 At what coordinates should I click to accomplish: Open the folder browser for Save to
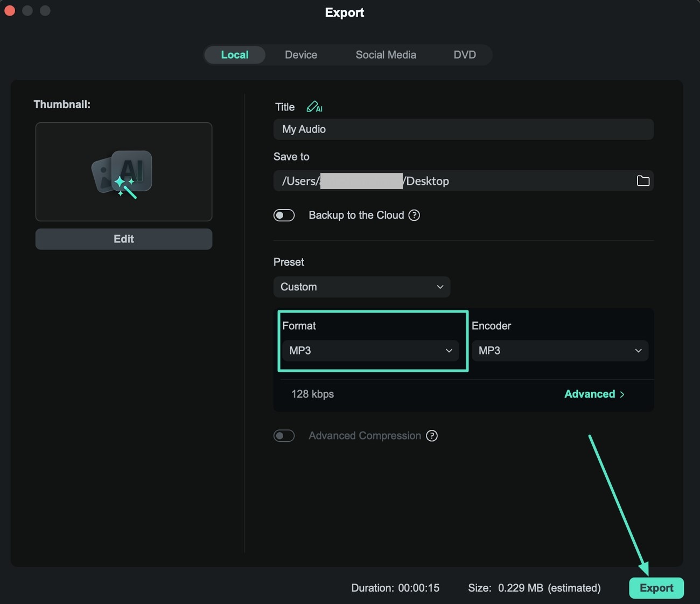643,181
